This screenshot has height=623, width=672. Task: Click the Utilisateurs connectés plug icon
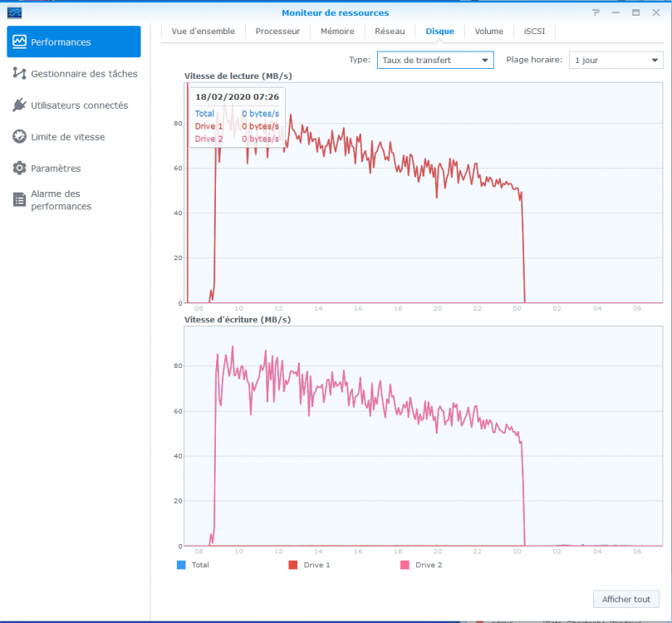tap(20, 105)
